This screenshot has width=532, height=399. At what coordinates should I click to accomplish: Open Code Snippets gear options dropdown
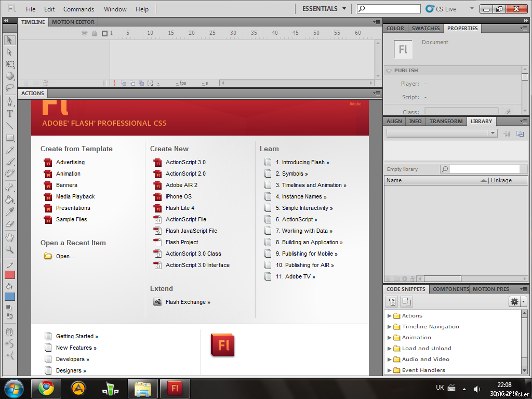[x=517, y=301]
